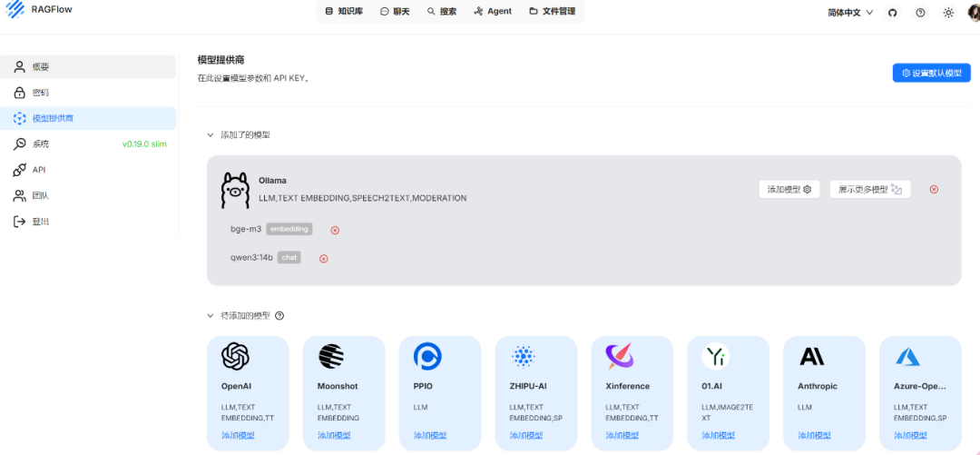980x455 pixels.
Task: Click the 设置默认模型 button
Action: 931,73
